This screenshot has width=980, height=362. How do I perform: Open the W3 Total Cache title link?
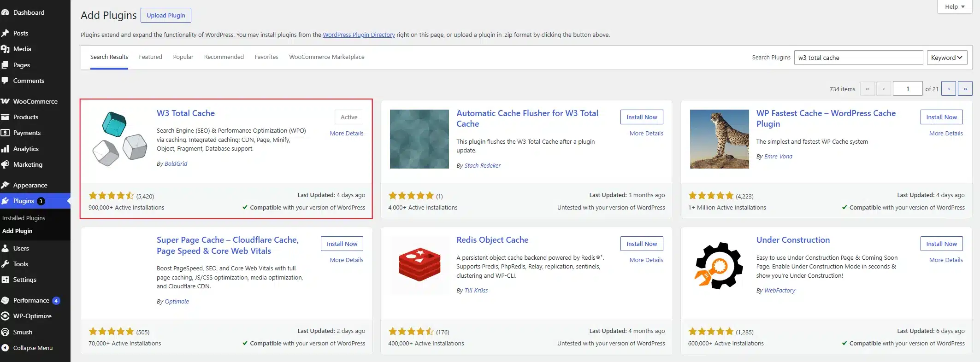click(x=186, y=113)
